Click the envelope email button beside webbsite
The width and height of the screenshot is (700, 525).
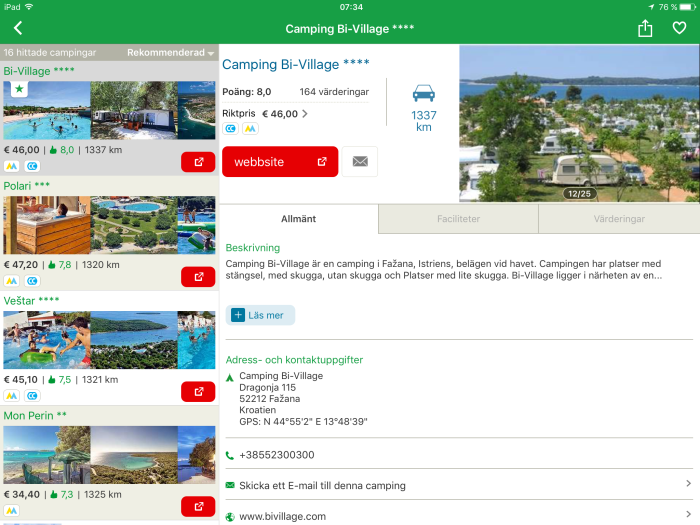(360, 161)
